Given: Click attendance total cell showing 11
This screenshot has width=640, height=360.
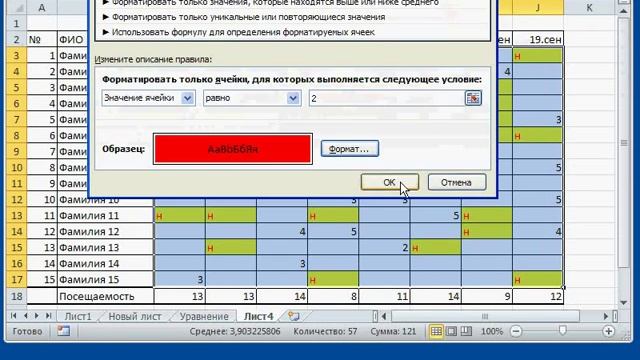Looking at the screenshot, I should [x=384, y=296].
